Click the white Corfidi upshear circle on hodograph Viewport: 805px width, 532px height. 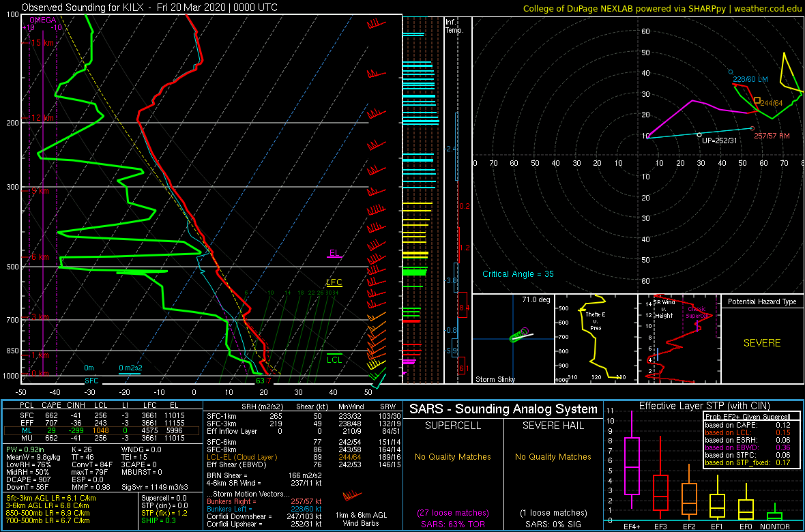click(x=699, y=134)
